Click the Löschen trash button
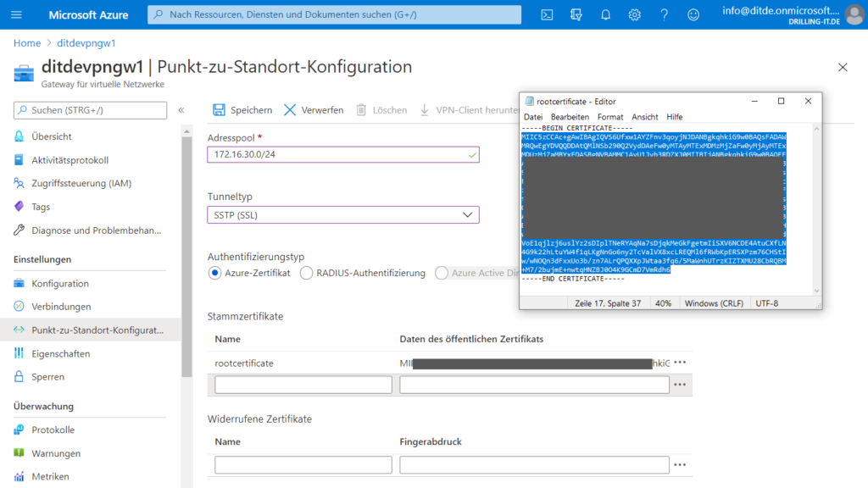Screen dimensions: 868x488 coord(381,110)
